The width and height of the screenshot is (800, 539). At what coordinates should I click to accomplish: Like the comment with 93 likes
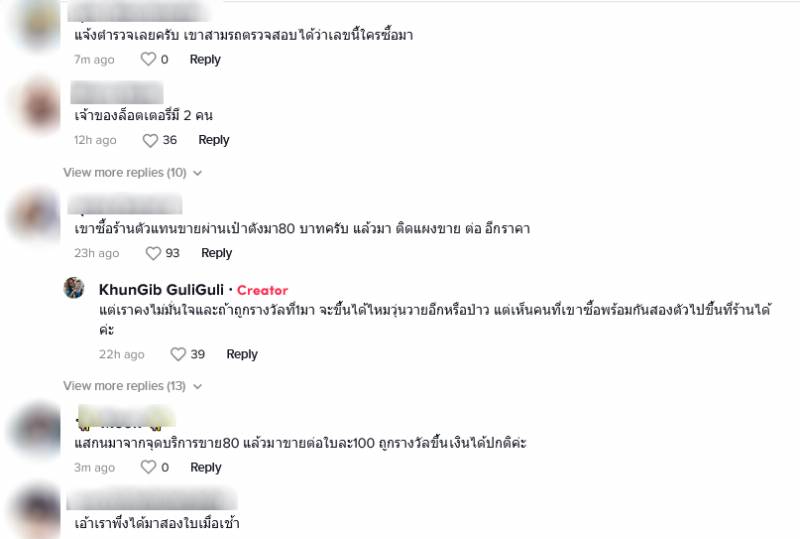(x=153, y=253)
